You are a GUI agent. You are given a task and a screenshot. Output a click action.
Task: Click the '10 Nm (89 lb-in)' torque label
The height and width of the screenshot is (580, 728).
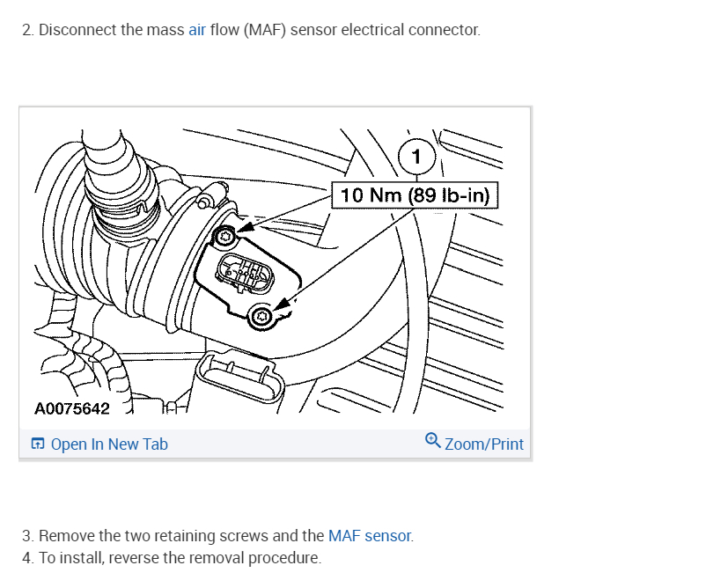pos(415,195)
